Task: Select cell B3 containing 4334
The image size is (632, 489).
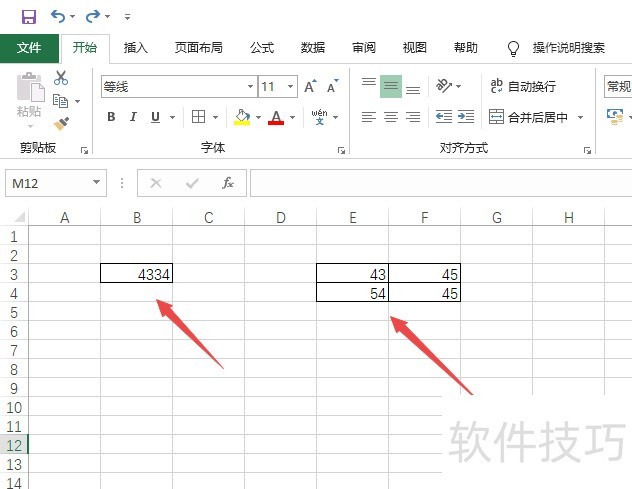Action: (136, 274)
